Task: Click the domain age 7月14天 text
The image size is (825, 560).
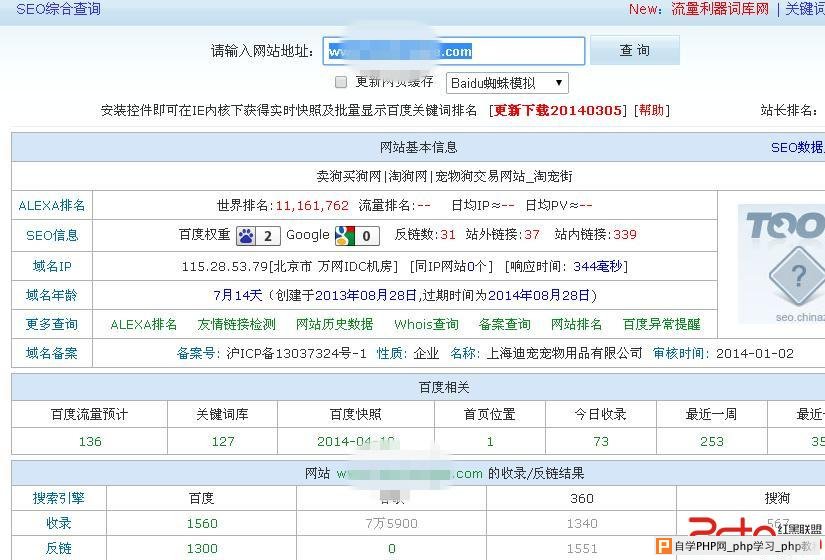Action: tap(238, 295)
